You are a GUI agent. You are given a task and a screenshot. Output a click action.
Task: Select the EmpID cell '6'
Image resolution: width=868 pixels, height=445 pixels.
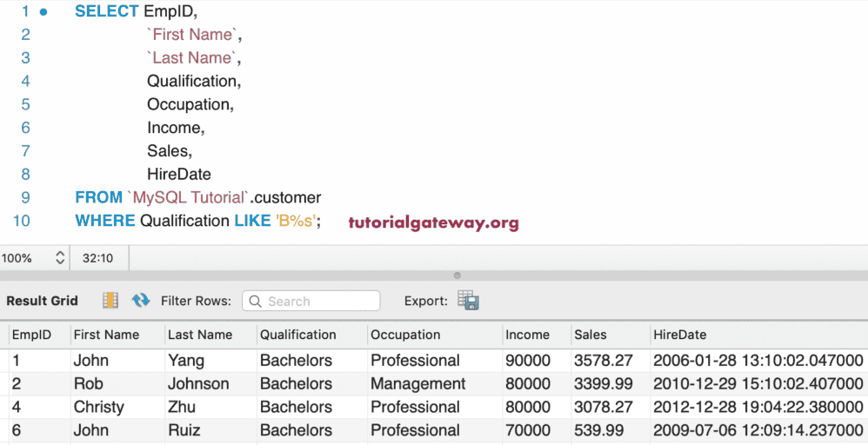pyautogui.click(x=16, y=430)
